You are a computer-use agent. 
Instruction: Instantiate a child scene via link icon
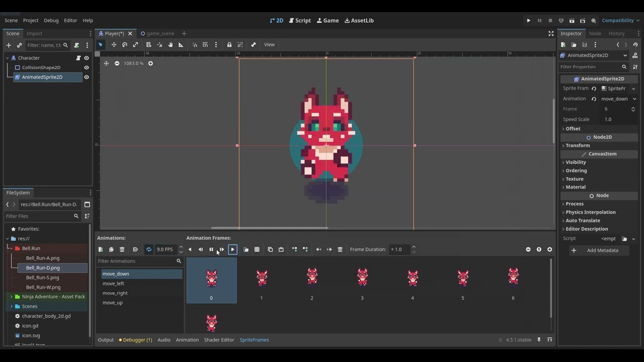[x=20, y=45]
